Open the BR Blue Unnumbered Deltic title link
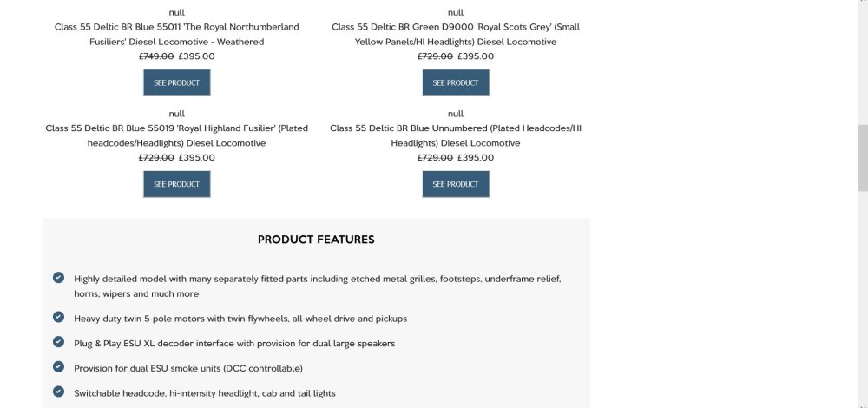Image resolution: width=868 pixels, height=408 pixels. pyautogui.click(x=456, y=135)
